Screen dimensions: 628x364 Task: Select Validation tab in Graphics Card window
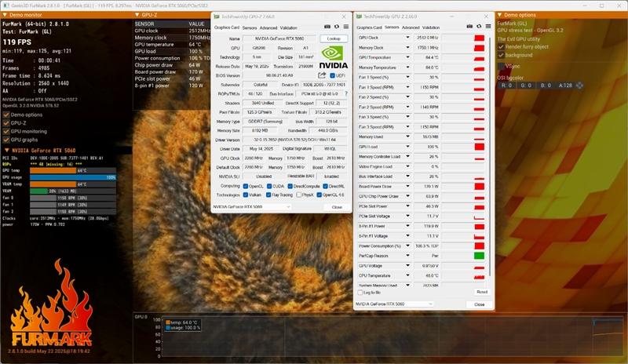pos(288,27)
